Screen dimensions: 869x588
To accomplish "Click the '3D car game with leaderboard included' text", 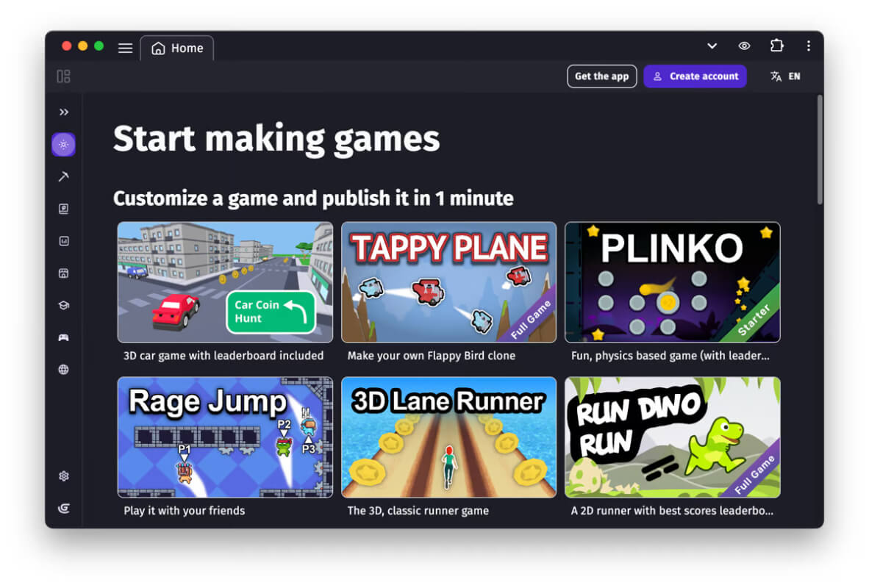I will coord(223,356).
